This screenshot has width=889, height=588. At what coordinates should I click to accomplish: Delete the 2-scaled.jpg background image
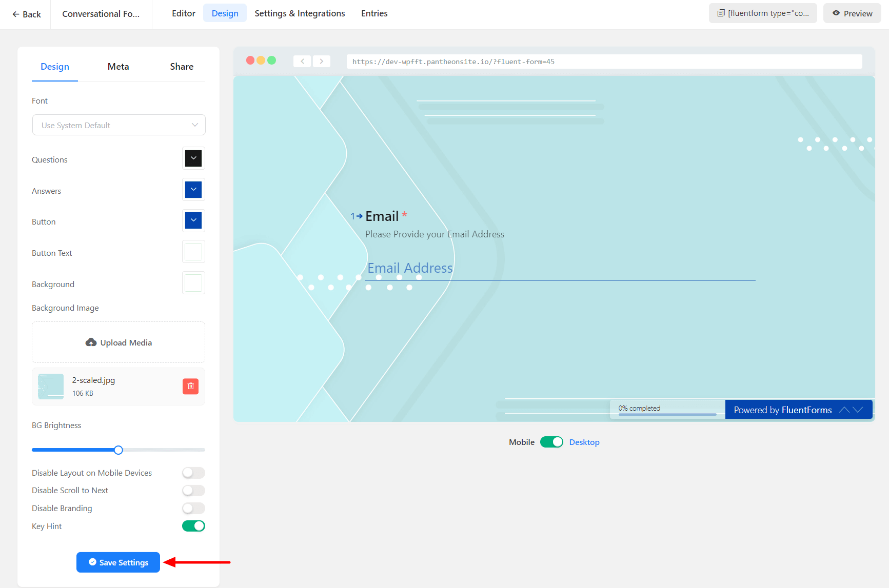point(190,387)
